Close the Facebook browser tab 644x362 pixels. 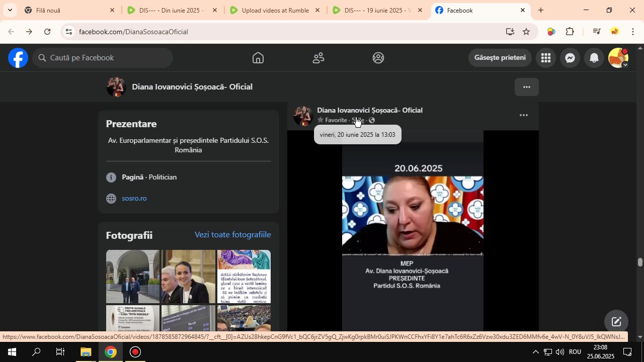(522, 10)
